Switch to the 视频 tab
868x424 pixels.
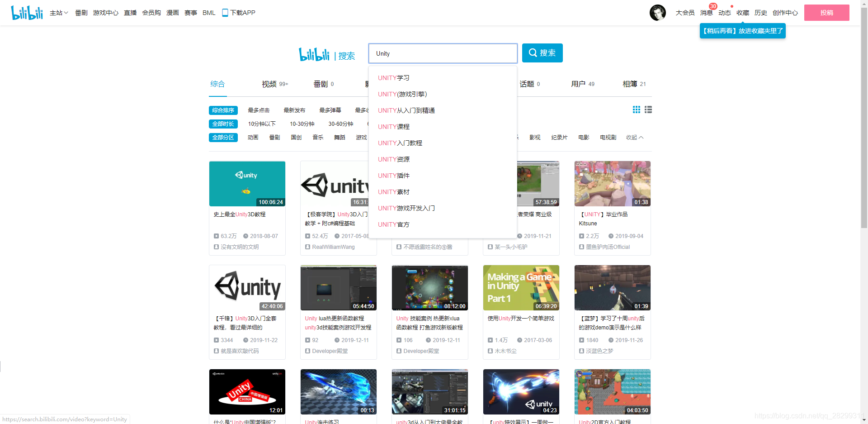[275, 84]
